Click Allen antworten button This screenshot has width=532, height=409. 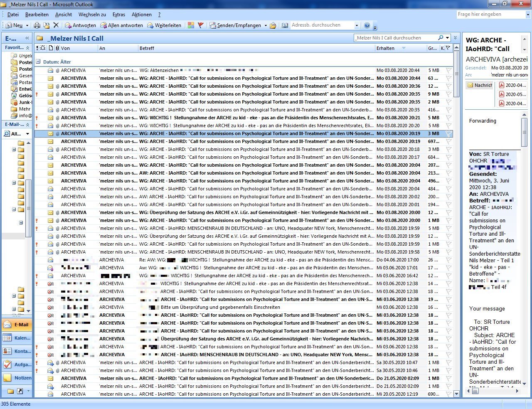[122, 25]
